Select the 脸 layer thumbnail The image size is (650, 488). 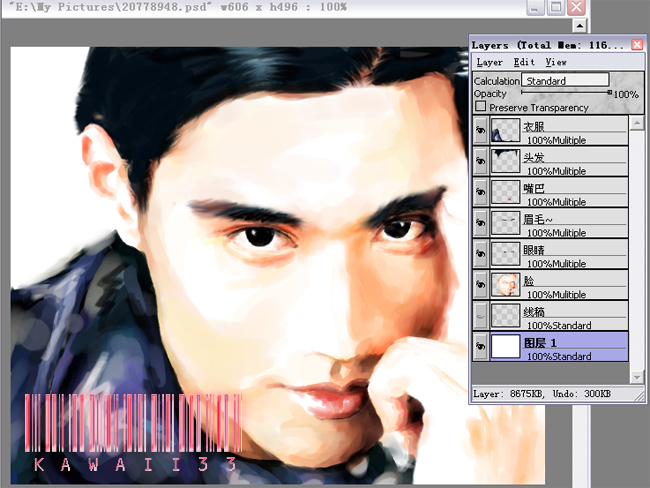point(505,285)
